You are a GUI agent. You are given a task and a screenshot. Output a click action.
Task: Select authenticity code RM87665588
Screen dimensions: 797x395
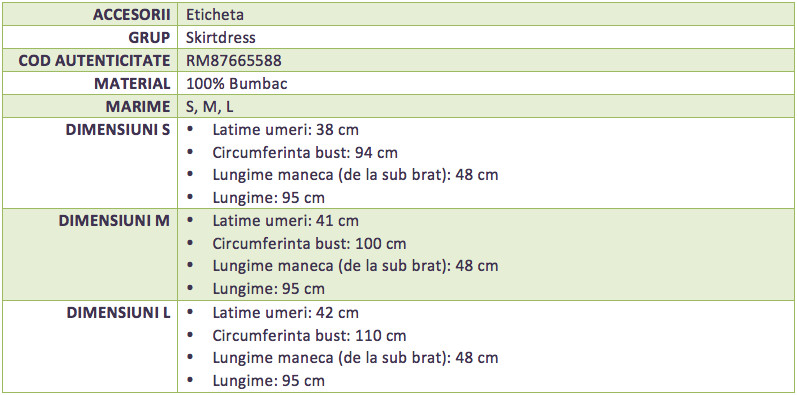[x=234, y=60]
